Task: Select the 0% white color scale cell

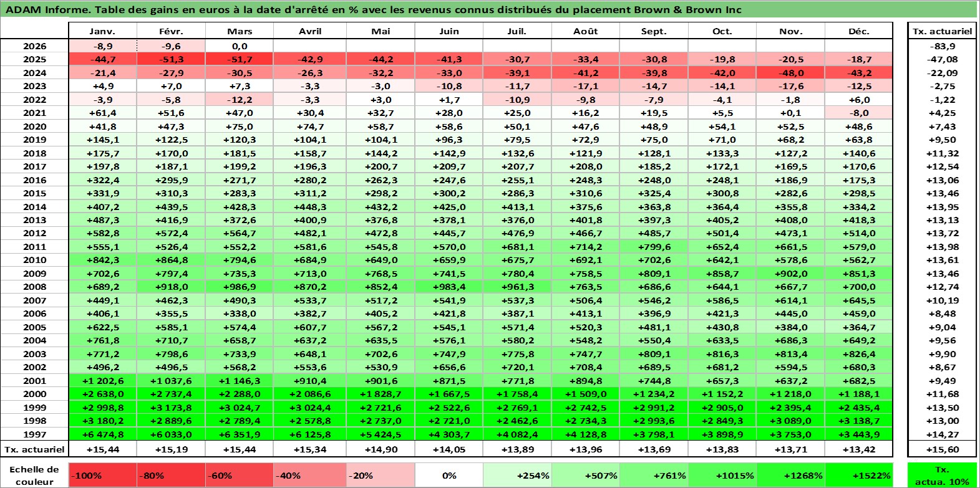Action: (449, 475)
